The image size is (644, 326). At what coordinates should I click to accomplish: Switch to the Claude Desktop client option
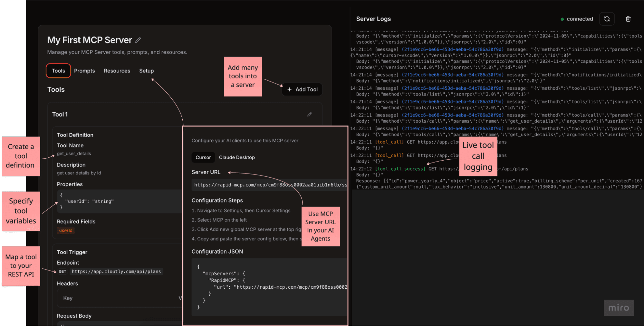click(237, 157)
